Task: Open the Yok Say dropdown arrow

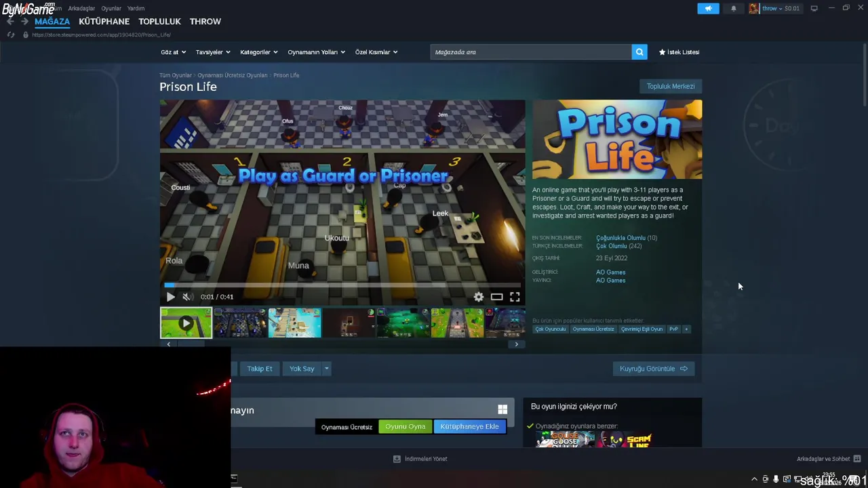Action: point(326,369)
